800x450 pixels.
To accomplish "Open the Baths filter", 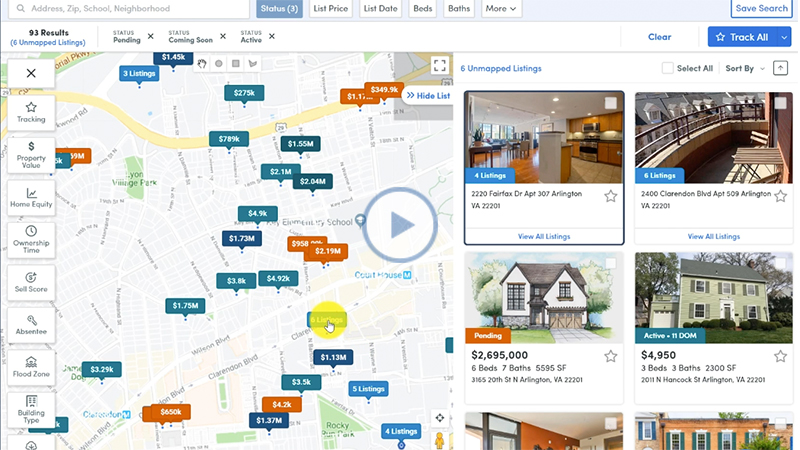I will [459, 9].
